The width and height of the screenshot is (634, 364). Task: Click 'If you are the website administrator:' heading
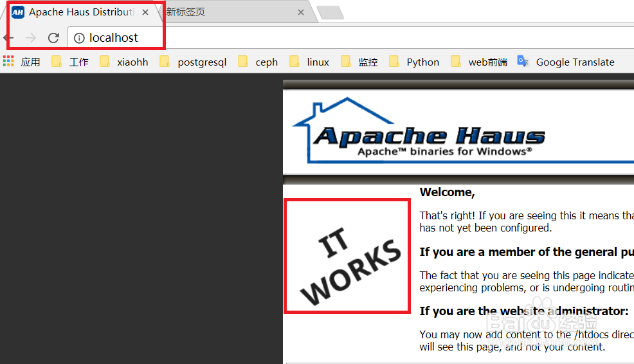click(524, 311)
